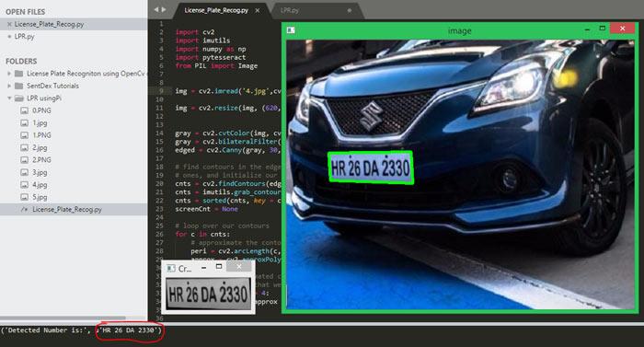The height and width of the screenshot is (347, 644).
Task: Open 3.jpg file
Action: click(x=40, y=172)
